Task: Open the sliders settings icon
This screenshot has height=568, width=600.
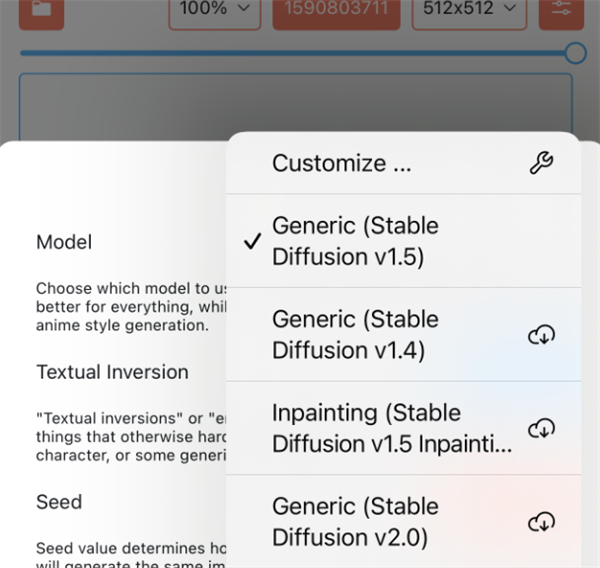Action: (561, 10)
